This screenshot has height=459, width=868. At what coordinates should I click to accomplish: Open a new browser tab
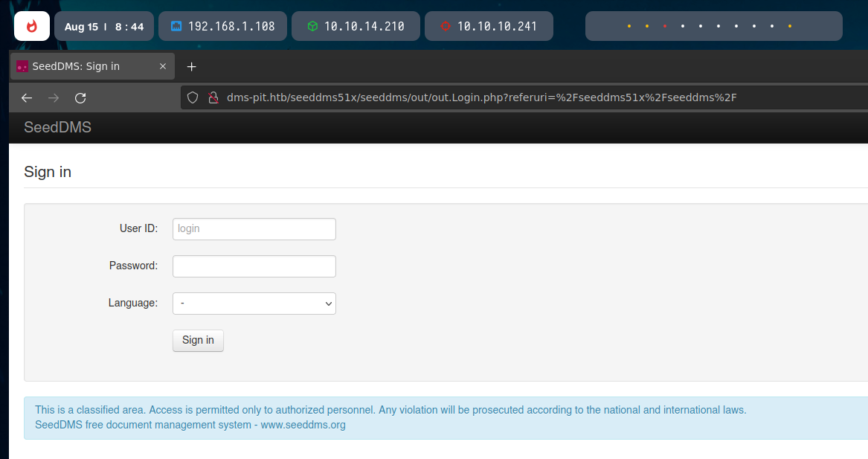coord(191,66)
